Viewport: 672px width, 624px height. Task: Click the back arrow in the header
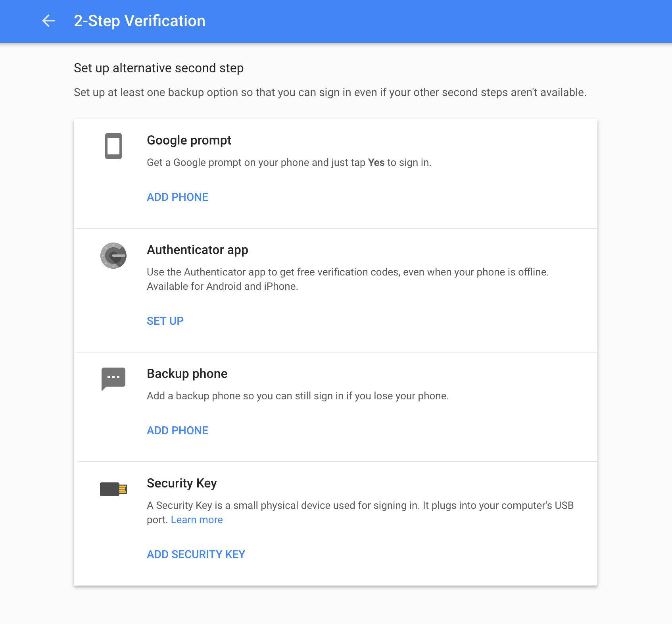click(48, 21)
